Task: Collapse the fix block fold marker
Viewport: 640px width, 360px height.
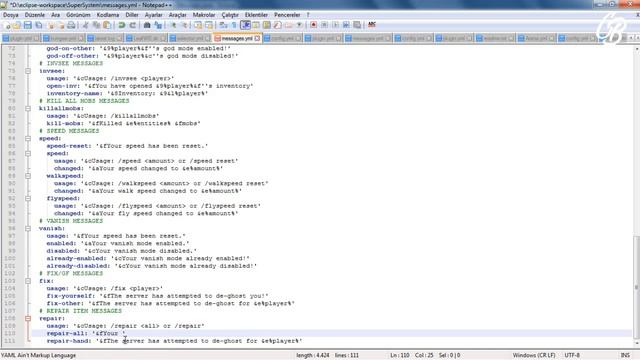Action: pos(28,281)
